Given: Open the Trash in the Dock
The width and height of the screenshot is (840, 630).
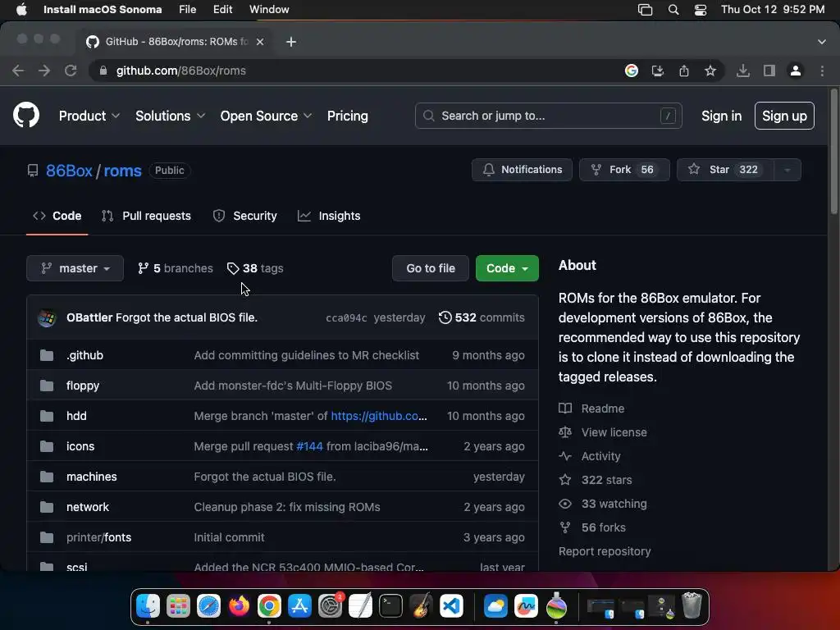Looking at the screenshot, I should tap(692, 605).
